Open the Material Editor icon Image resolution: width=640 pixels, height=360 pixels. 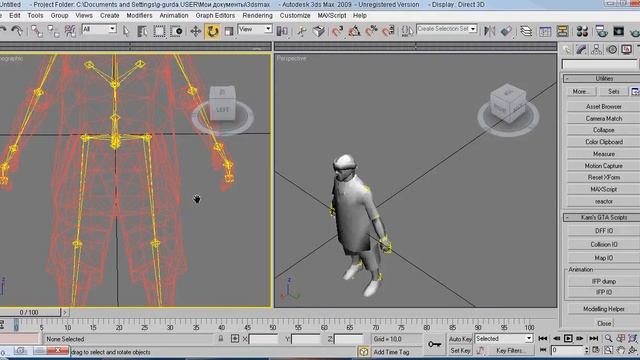(582, 31)
